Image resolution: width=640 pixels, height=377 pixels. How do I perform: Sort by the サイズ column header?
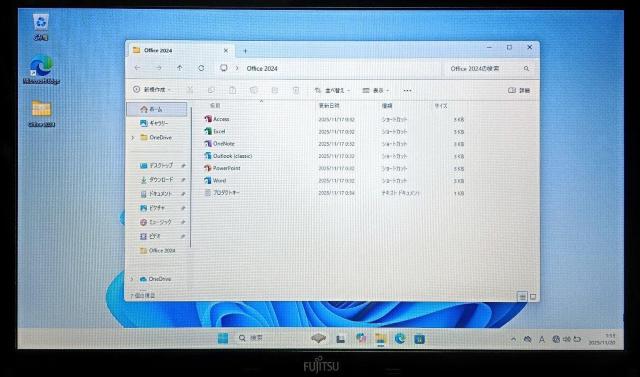(x=441, y=106)
